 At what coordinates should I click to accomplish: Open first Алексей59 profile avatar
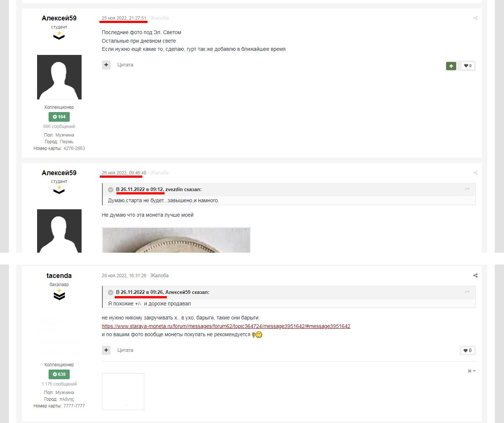(59, 77)
